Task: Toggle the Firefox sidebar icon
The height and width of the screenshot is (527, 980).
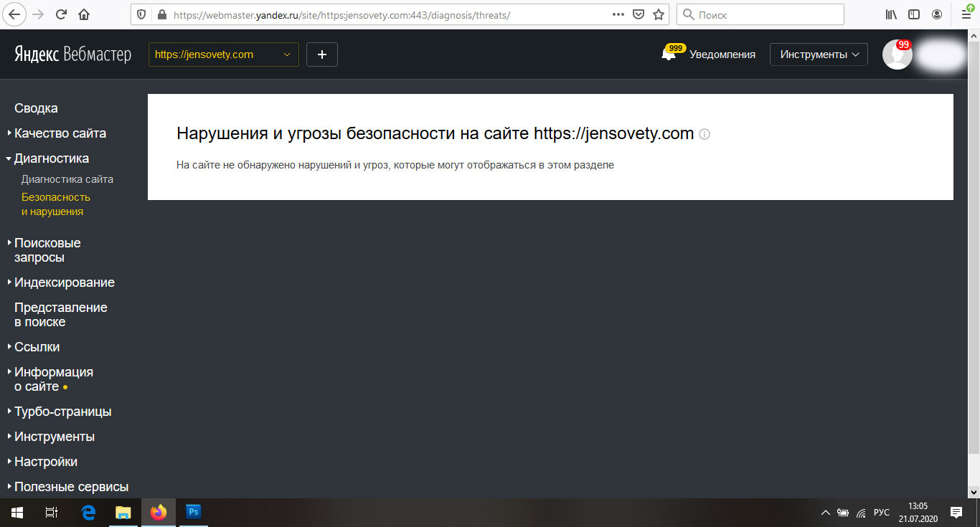Action: pos(914,14)
